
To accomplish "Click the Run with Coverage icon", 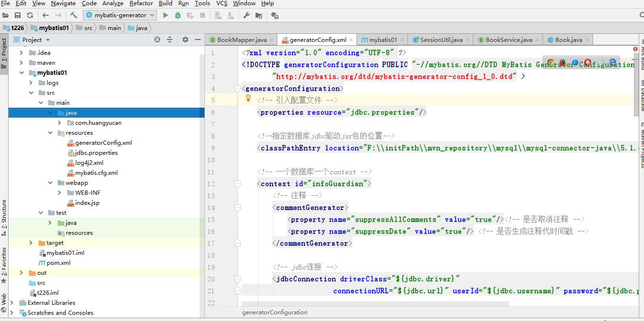I will pos(190,15).
